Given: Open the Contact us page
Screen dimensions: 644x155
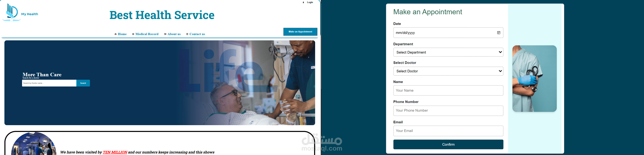Looking at the screenshot, I should tap(197, 34).
